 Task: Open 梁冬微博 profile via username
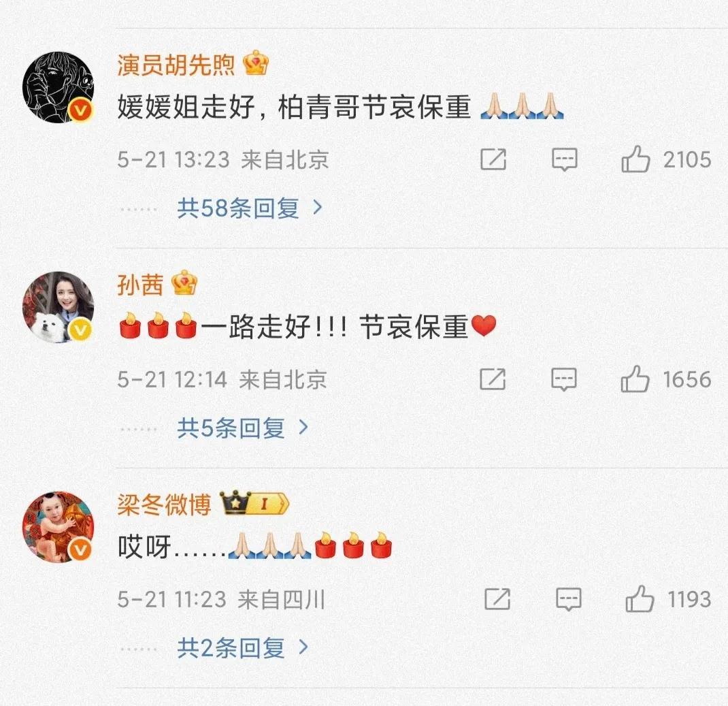click(164, 504)
